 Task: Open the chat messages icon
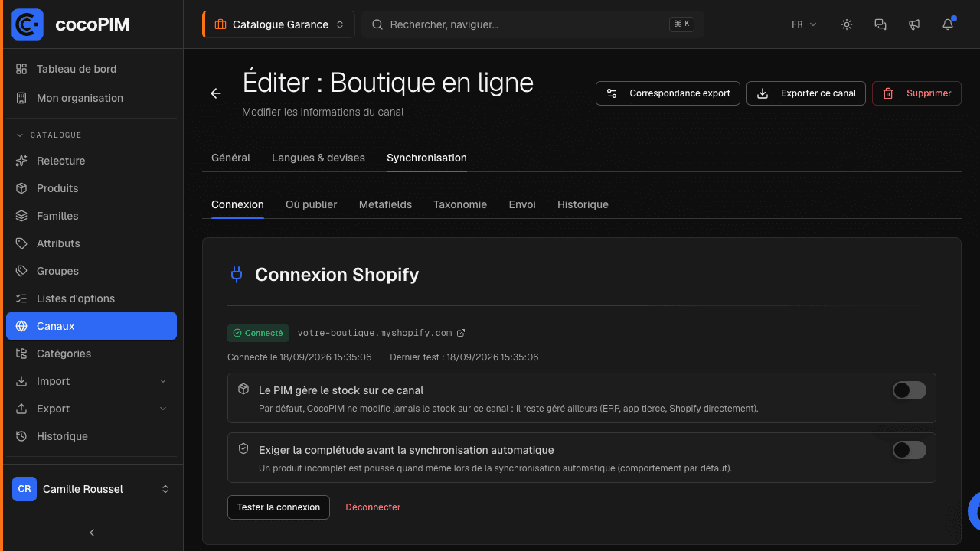[x=880, y=24]
